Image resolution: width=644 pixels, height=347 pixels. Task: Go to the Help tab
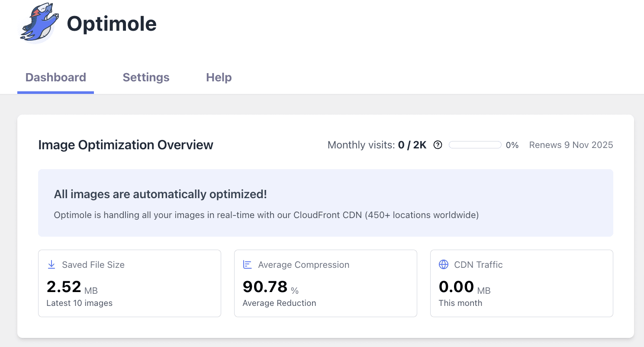pyautogui.click(x=219, y=77)
